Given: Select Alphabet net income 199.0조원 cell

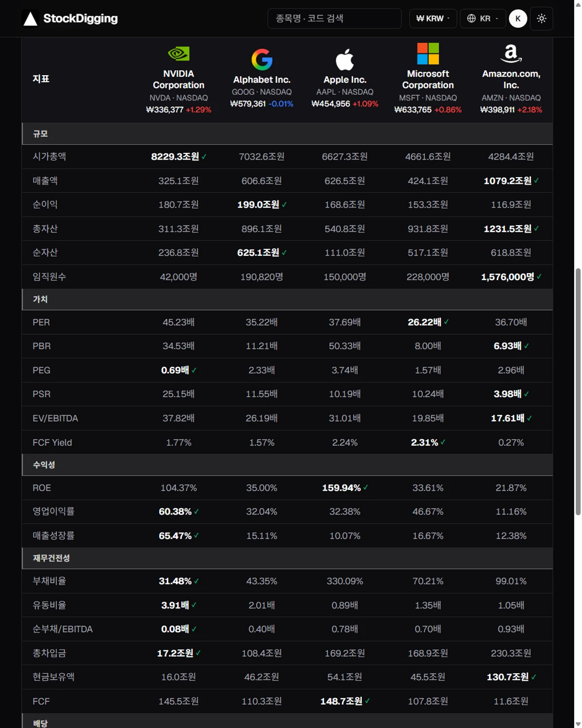Looking at the screenshot, I should click(x=262, y=205).
